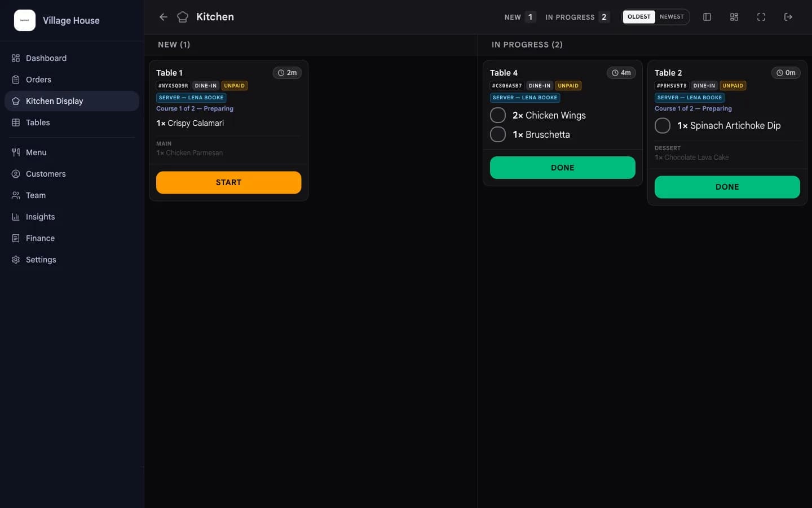
Task: Click the back arrow beside Kitchen
Action: (x=164, y=17)
